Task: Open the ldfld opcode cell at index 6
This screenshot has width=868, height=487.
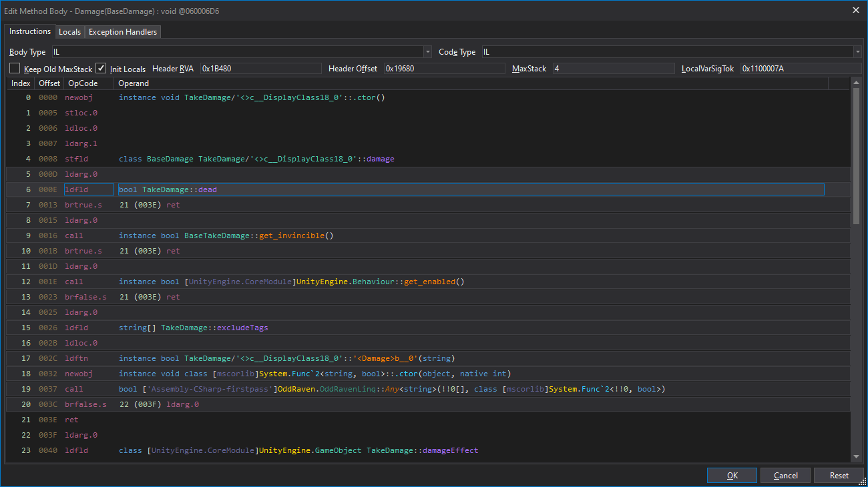Action: (89, 189)
